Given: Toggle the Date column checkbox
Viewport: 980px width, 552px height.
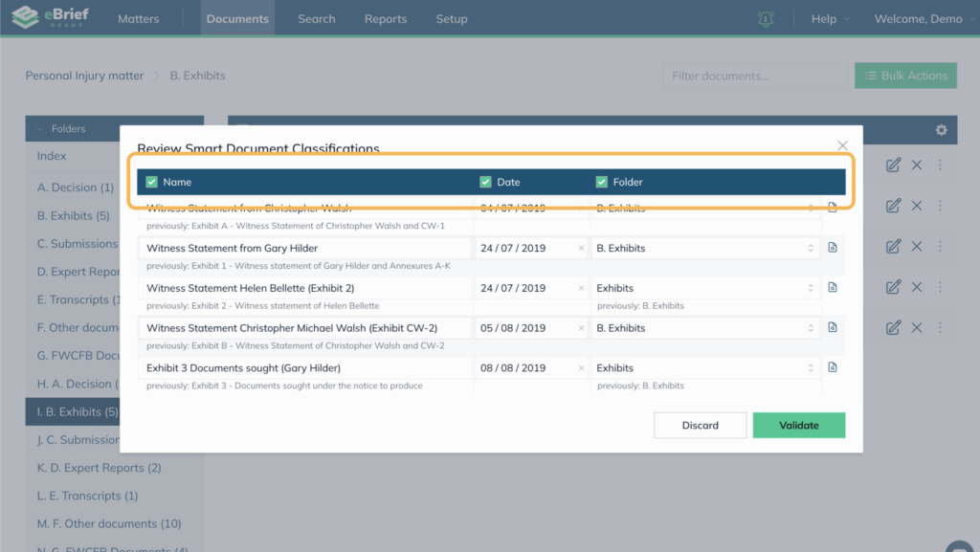Looking at the screenshot, I should pos(485,182).
